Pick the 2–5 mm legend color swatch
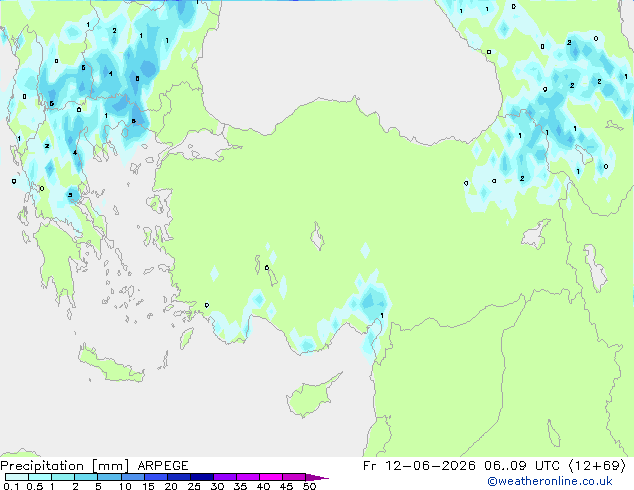The height and width of the screenshot is (490, 634). point(86,477)
